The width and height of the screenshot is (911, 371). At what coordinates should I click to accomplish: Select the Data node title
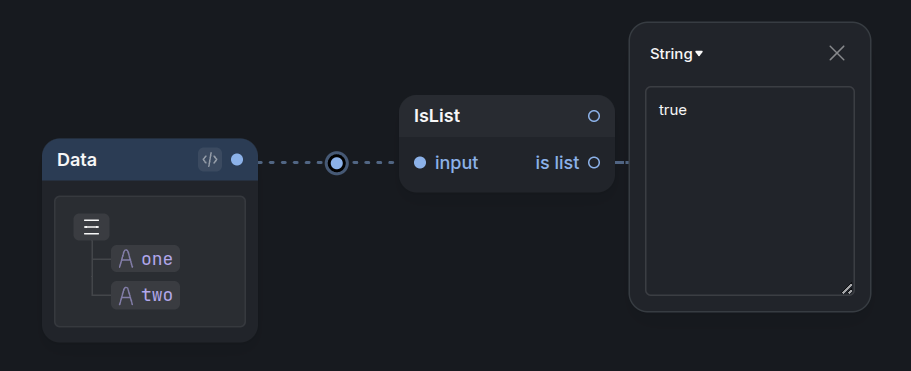tap(77, 160)
